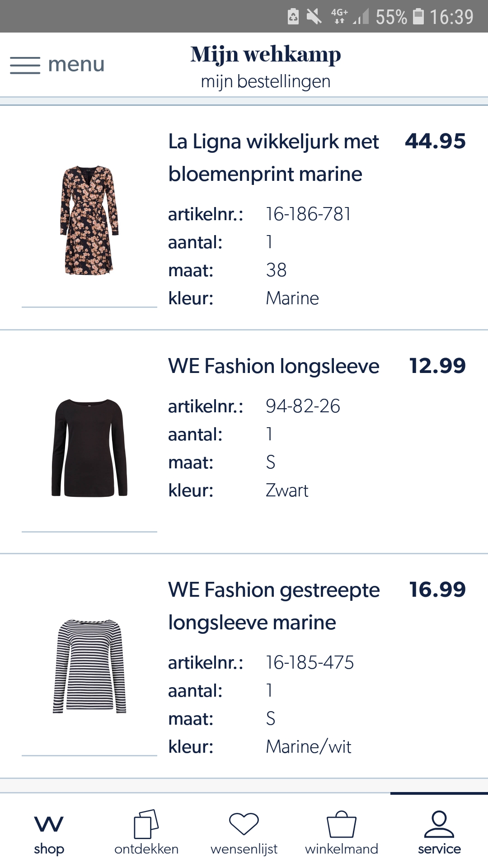Select the striped longsleeve product image
488x868 pixels.
tap(89, 666)
